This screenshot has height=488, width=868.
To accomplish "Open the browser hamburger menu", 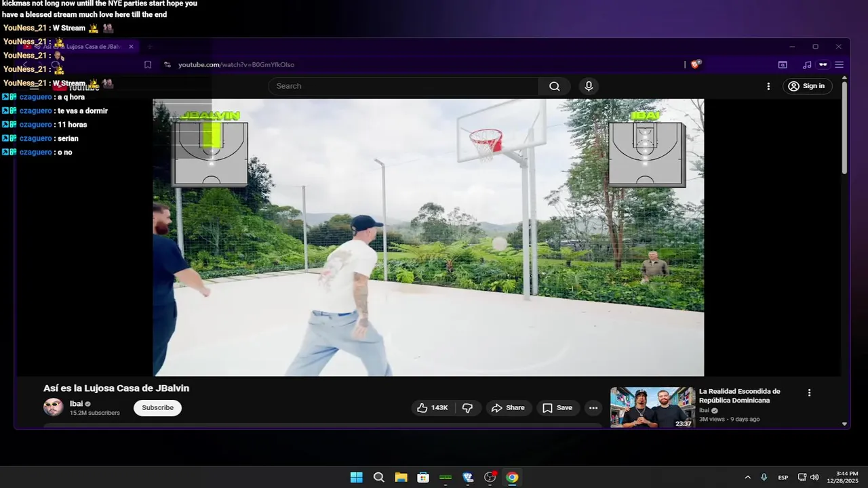I will (x=839, y=64).
